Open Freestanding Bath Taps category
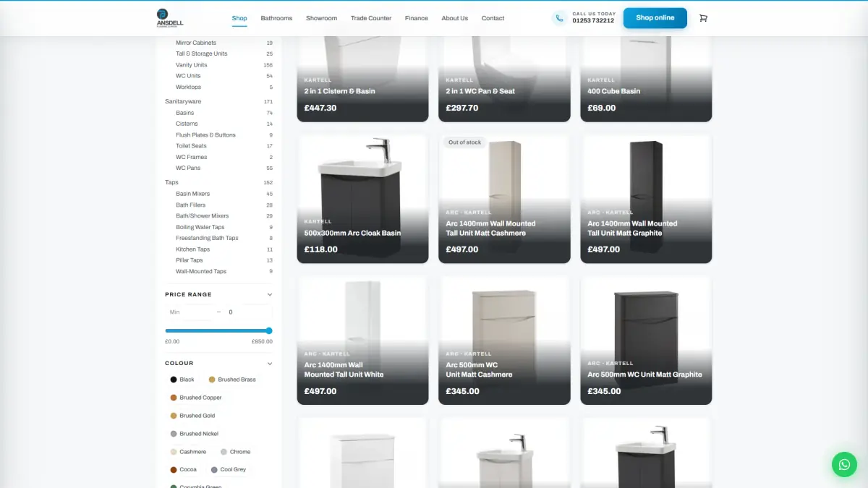 click(207, 238)
